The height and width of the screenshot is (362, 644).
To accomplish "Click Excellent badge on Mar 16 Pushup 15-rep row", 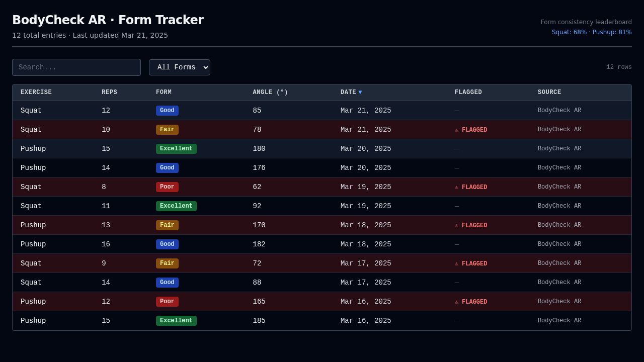I will [x=176, y=321].
